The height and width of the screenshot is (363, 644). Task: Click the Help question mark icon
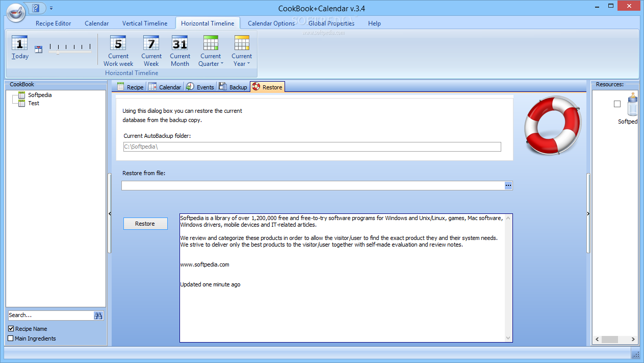[35, 8]
